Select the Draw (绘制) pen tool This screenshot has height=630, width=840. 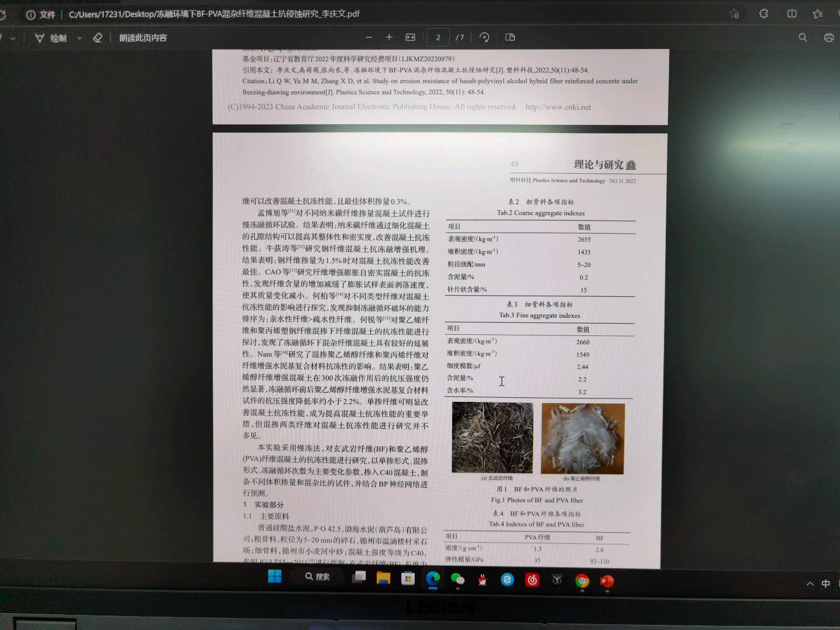[51, 38]
